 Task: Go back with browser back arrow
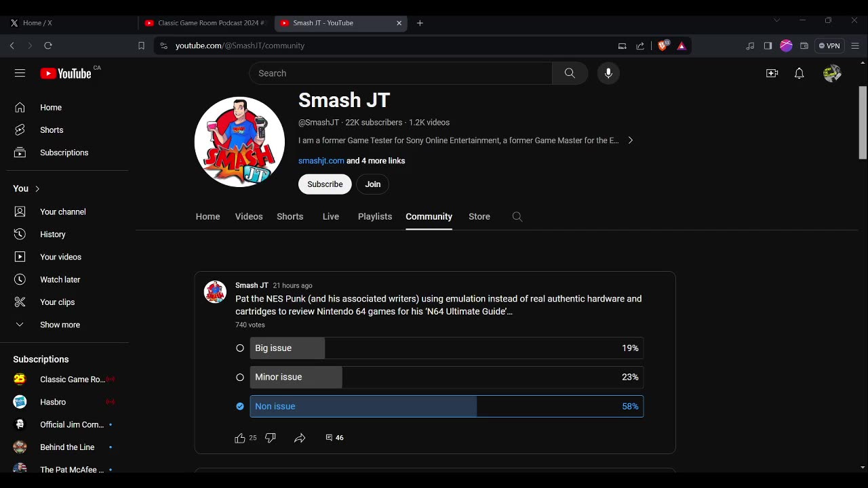[x=12, y=45]
